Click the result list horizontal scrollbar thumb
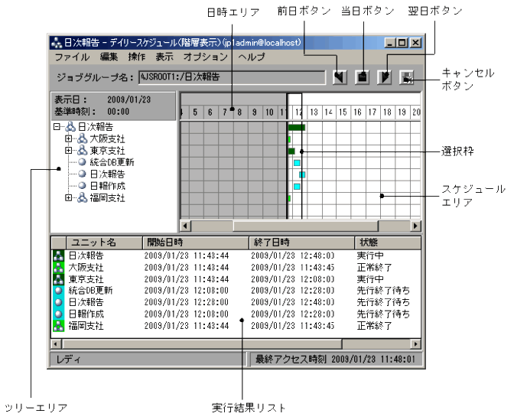Screen dimensions: 514x420 203,343
